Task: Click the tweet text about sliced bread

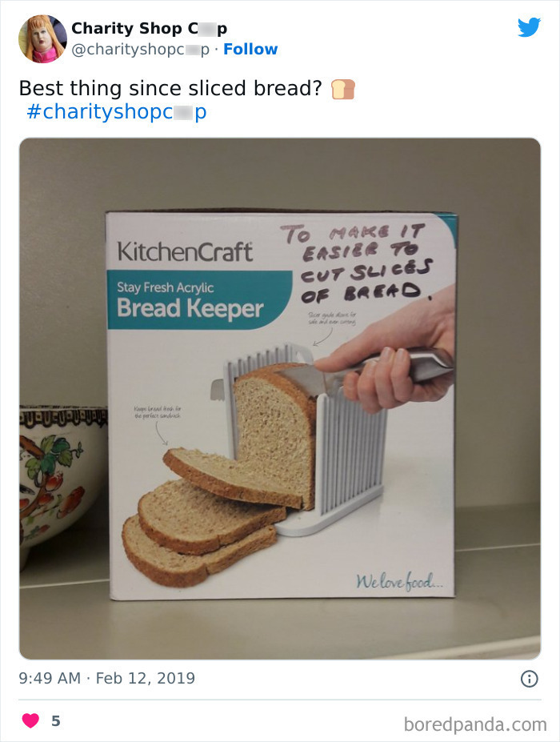Action: coord(170,89)
